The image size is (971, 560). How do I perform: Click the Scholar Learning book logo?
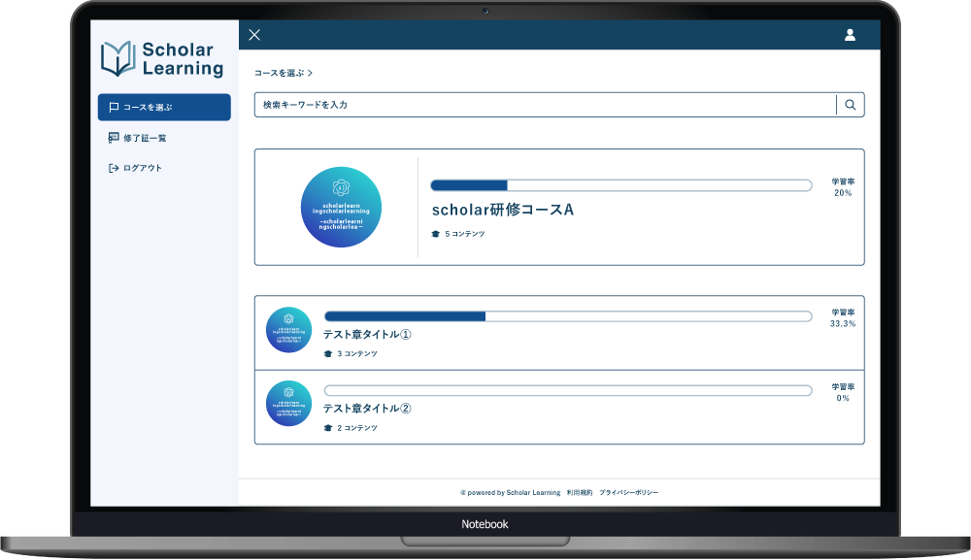pos(117,58)
